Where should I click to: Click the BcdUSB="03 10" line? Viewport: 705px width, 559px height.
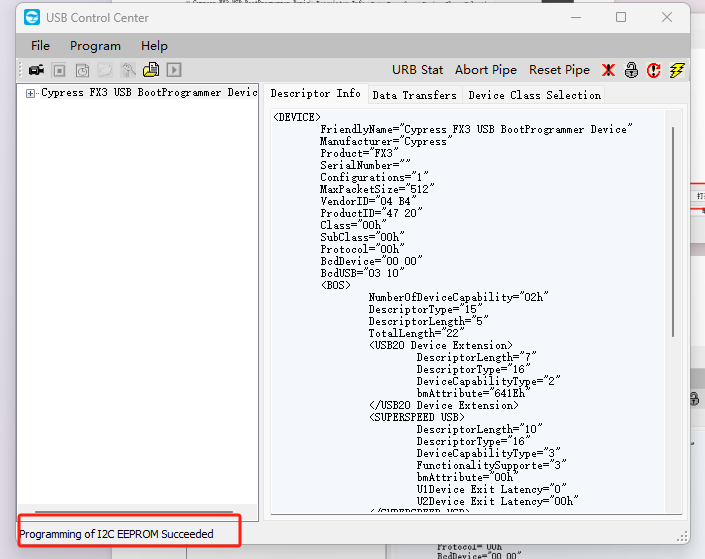362,273
